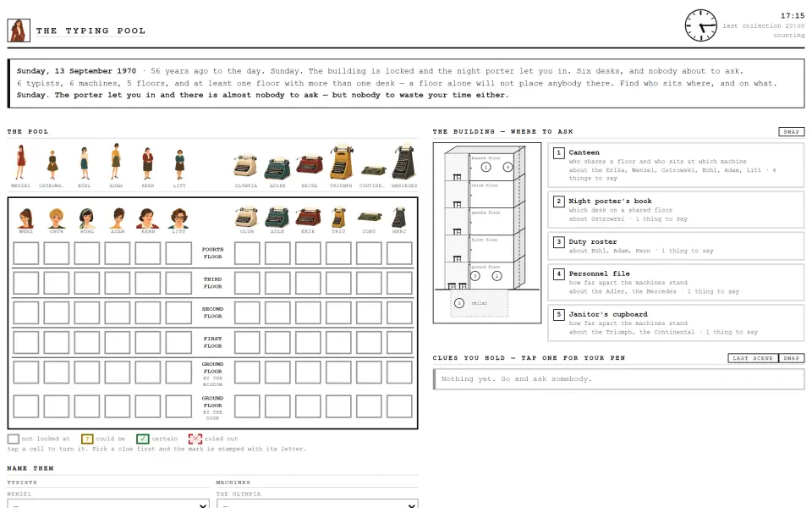Mark the Wenzel cell on Fourth Floor row
The image size is (812, 508).
coord(26,253)
